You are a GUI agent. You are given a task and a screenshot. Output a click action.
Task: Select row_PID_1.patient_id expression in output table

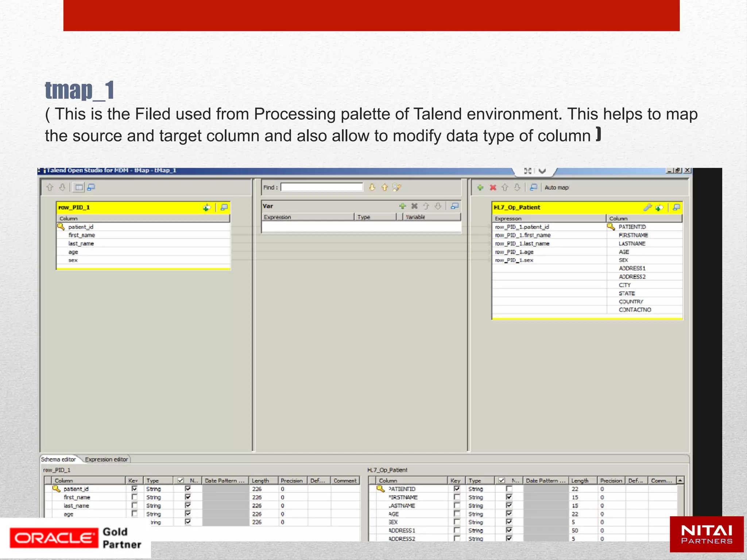[522, 227]
